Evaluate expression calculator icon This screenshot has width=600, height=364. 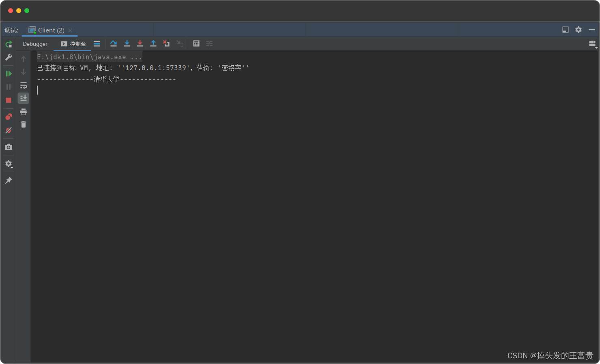tap(196, 43)
